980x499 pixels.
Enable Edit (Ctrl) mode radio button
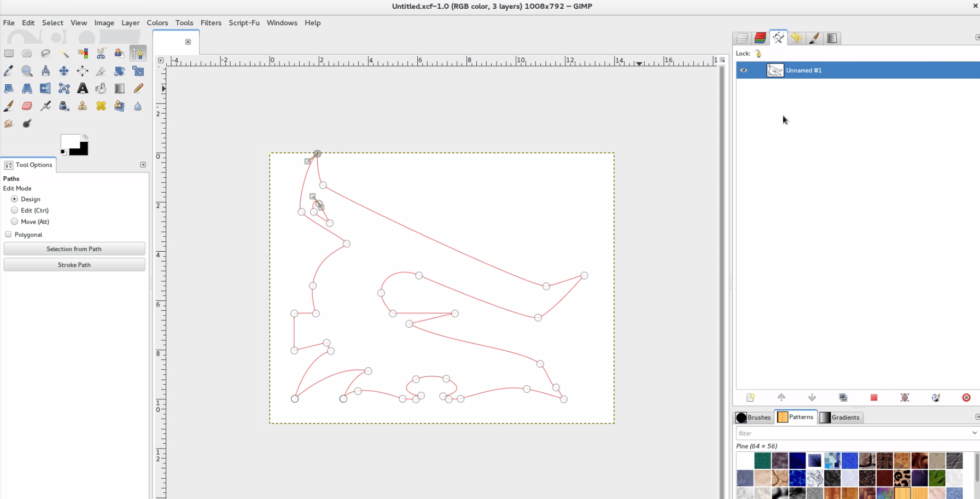click(x=15, y=211)
